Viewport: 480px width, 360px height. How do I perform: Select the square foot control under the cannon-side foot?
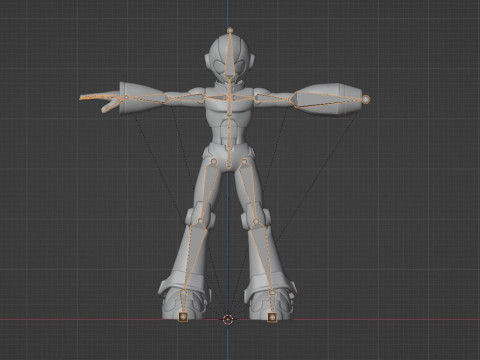pyautogui.click(x=272, y=316)
